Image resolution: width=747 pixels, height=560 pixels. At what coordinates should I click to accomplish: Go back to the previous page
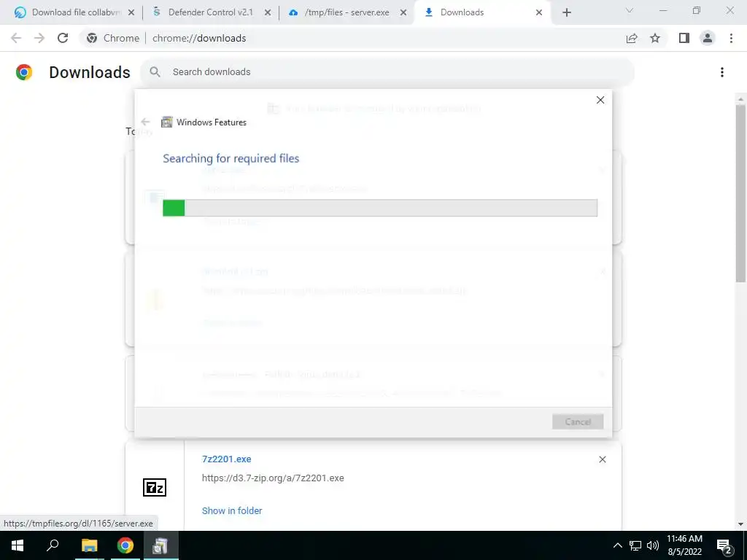coord(16,38)
